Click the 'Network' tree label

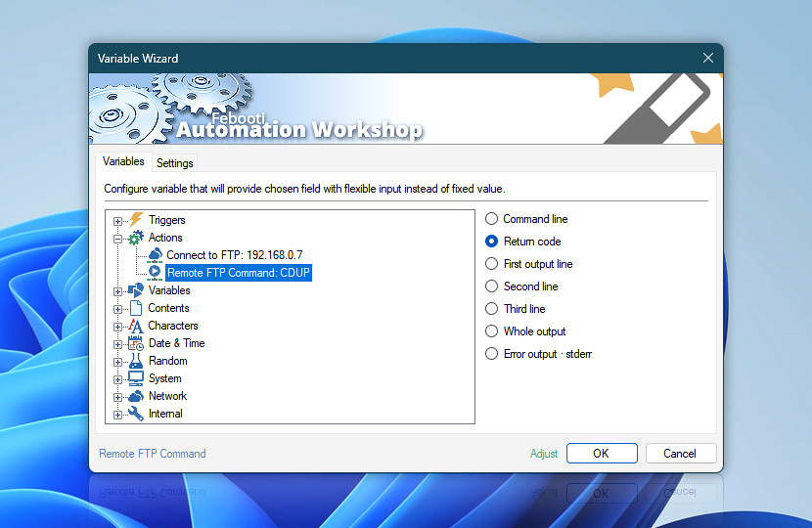tap(167, 396)
